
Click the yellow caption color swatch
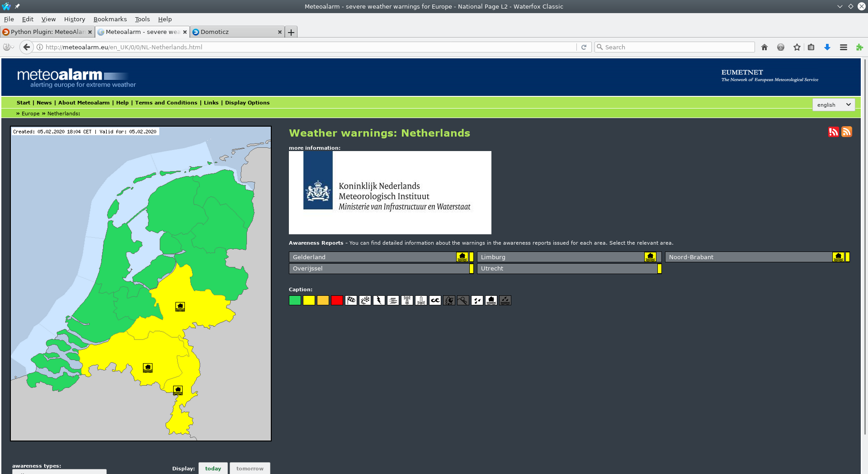pos(309,300)
